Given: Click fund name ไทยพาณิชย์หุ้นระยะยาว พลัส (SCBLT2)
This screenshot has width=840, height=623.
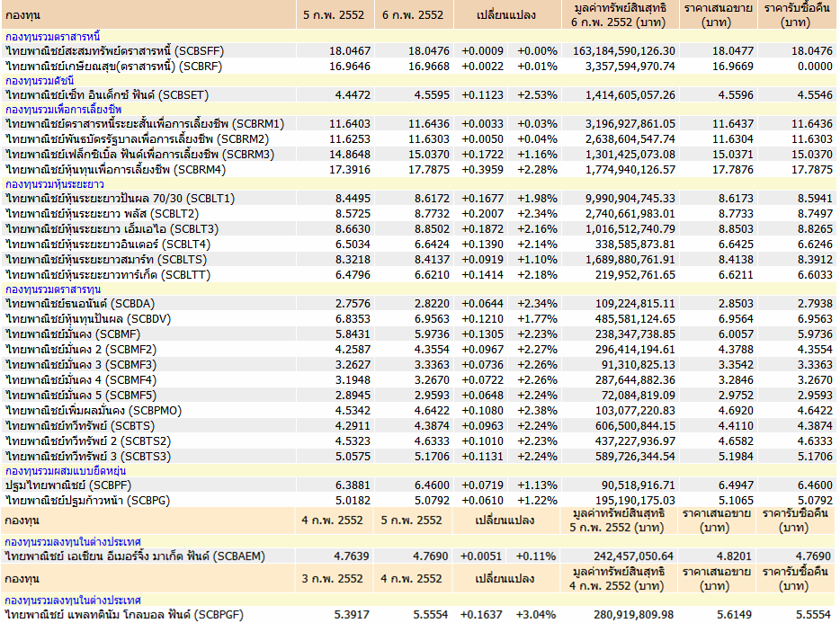Looking at the screenshot, I should [x=102, y=214].
